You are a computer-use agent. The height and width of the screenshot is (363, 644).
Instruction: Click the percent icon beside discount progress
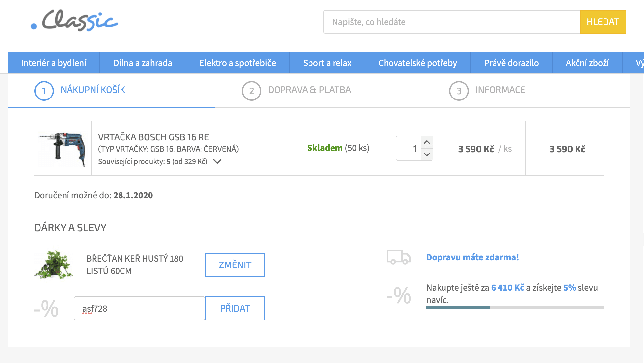pyautogui.click(x=399, y=295)
